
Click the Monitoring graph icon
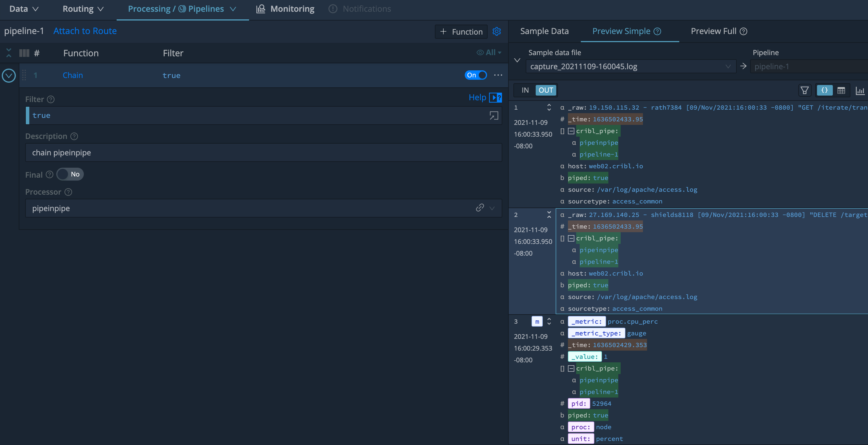point(261,9)
